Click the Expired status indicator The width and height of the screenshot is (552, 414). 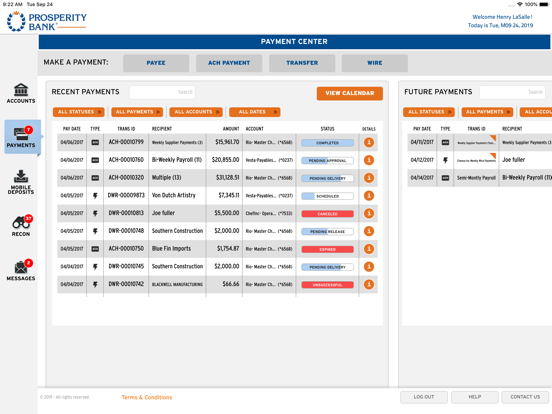point(327,249)
